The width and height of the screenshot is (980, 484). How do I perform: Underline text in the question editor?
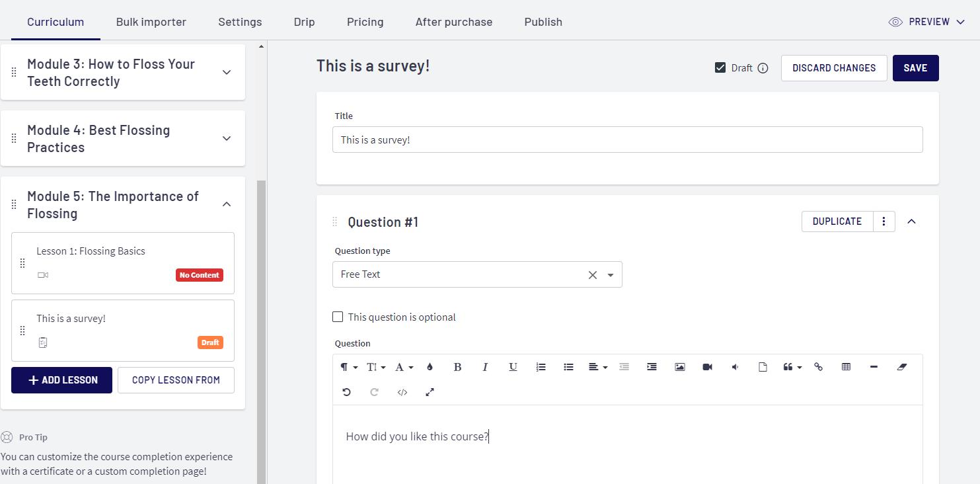point(513,367)
